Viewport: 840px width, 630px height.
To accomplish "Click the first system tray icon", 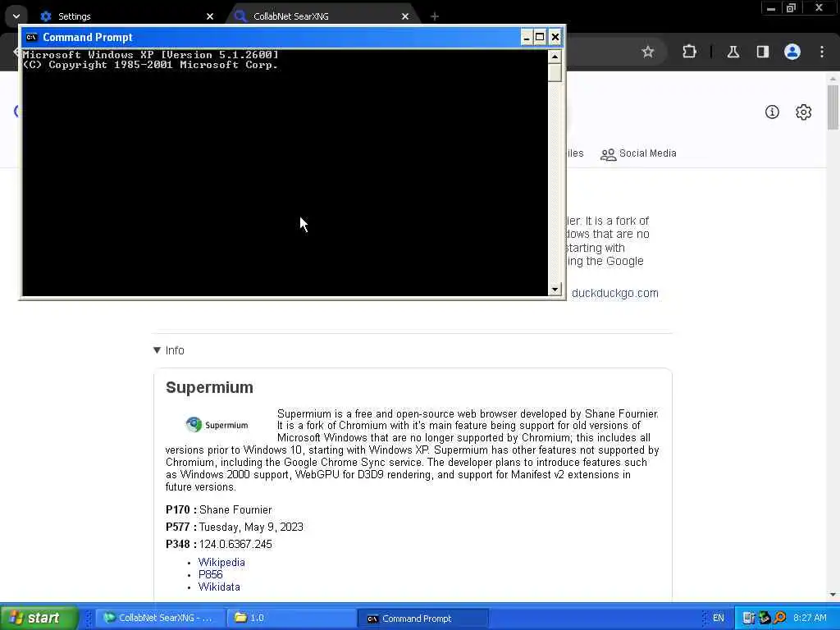I will (748, 618).
